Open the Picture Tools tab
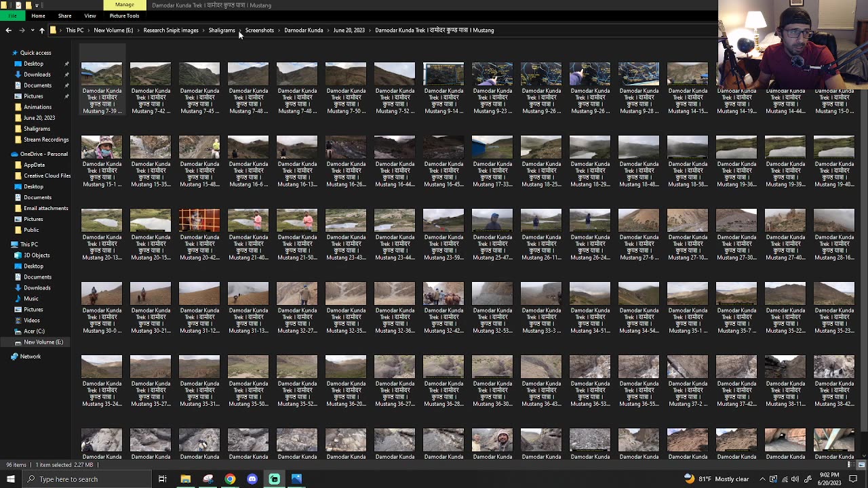 pyautogui.click(x=124, y=16)
